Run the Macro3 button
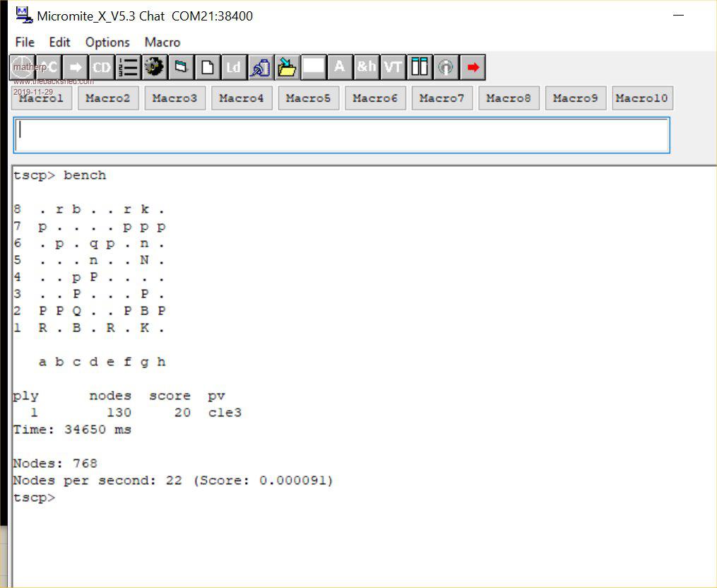This screenshot has width=717, height=588. click(x=174, y=98)
